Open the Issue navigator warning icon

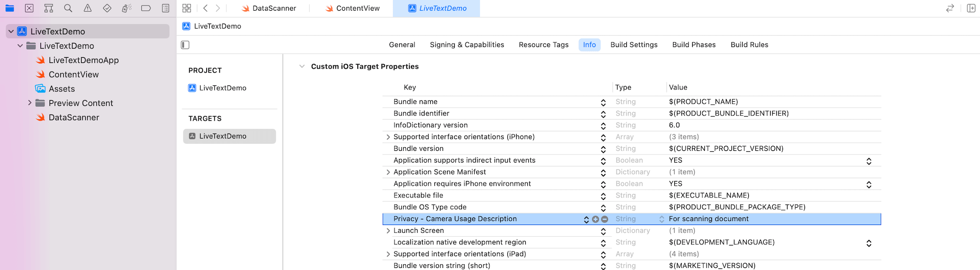point(88,8)
